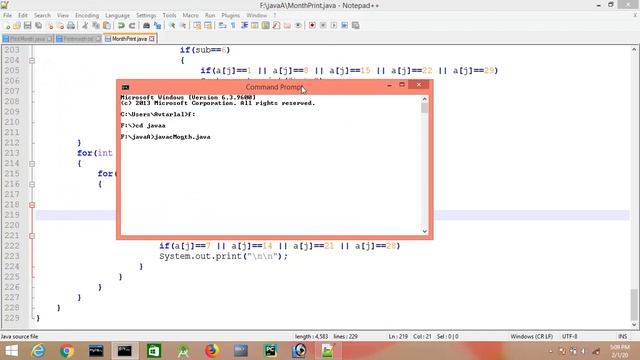Click the Replace toolbar icon
Image resolution: width=640 pixels, height=360 pixels.
(x=157, y=26)
